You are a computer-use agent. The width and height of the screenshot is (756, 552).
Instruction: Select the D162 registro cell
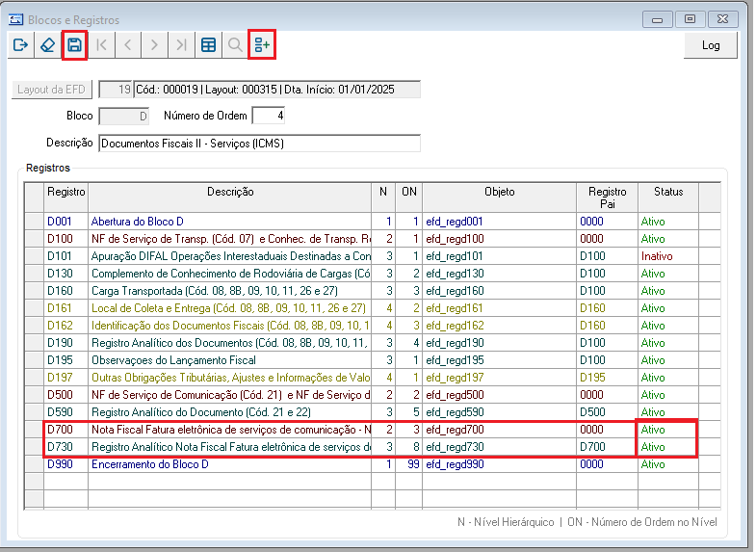tap(66, 326)
